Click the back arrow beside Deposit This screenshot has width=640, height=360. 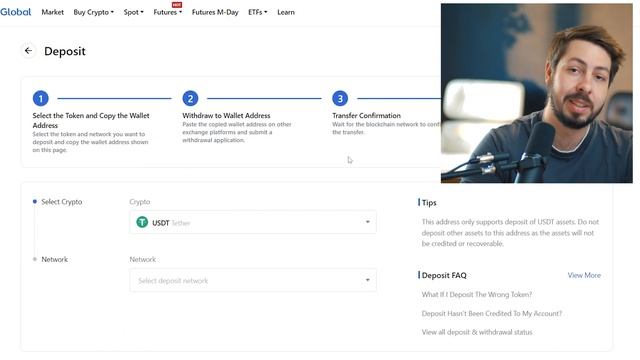click(x=28, y=51)
